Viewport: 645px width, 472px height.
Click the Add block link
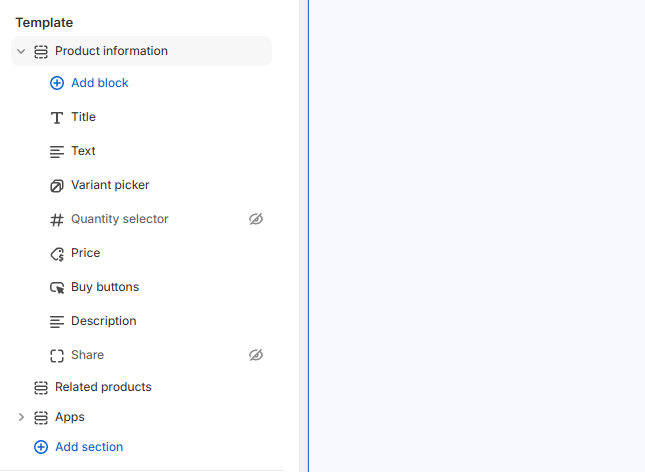(x=100, y=83)
